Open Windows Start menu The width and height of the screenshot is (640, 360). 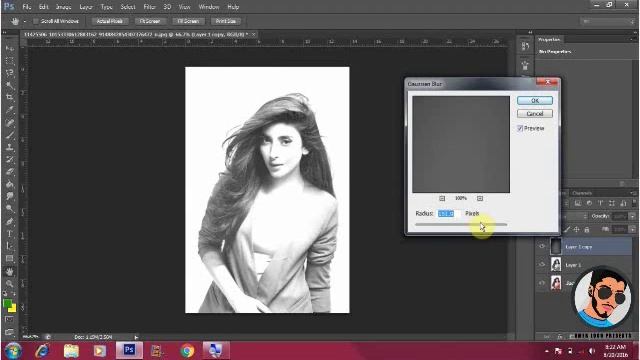pos(13,351)
